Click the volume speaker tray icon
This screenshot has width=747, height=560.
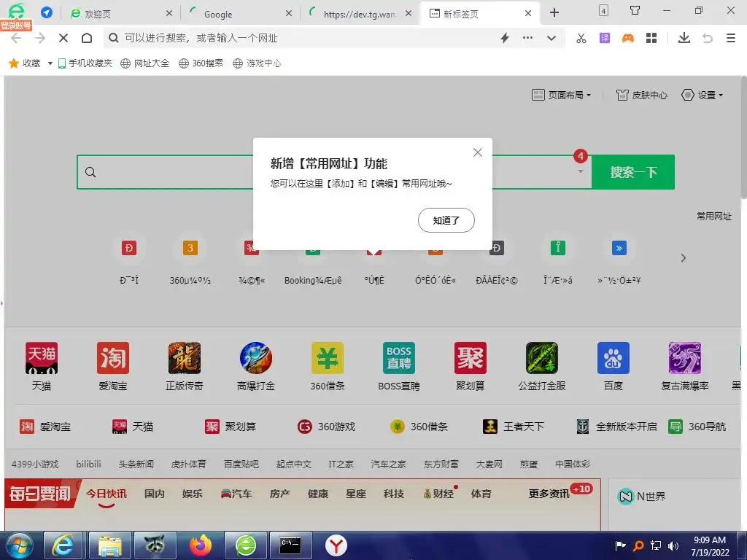(x=673, y=545)
